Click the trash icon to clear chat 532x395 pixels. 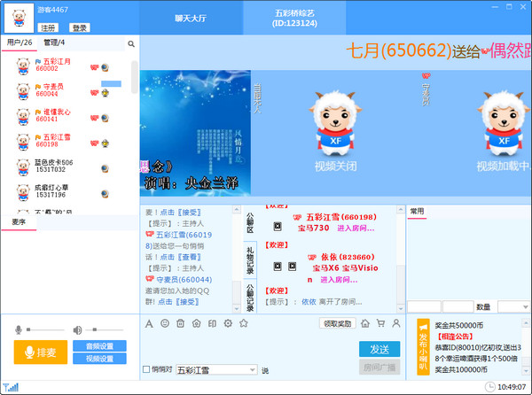click(180, 324)
